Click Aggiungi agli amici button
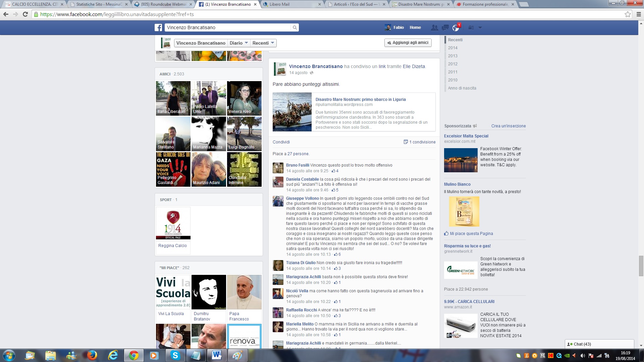Viewport: 644px width, 362px height. pos(408,43)
